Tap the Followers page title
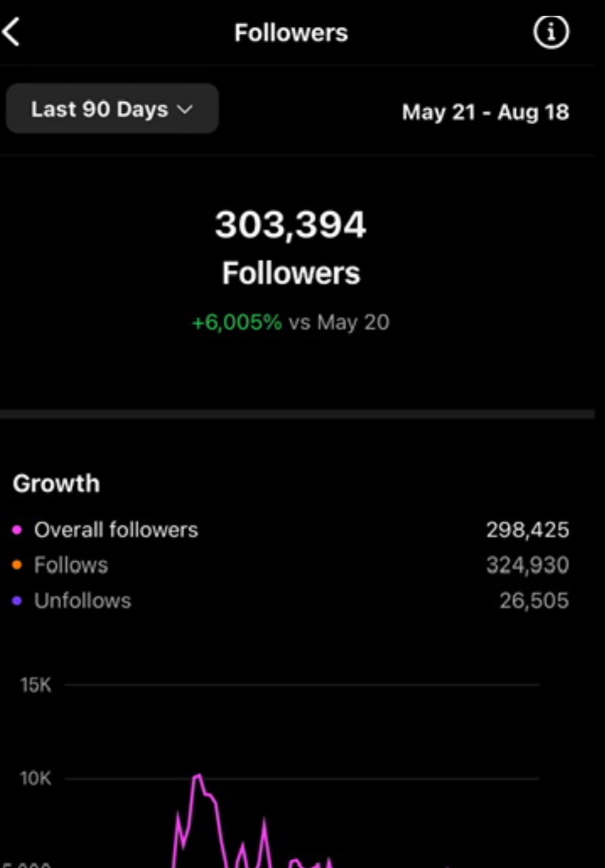The width and height of the screenshot is (605, 868). tap(291, 33)
